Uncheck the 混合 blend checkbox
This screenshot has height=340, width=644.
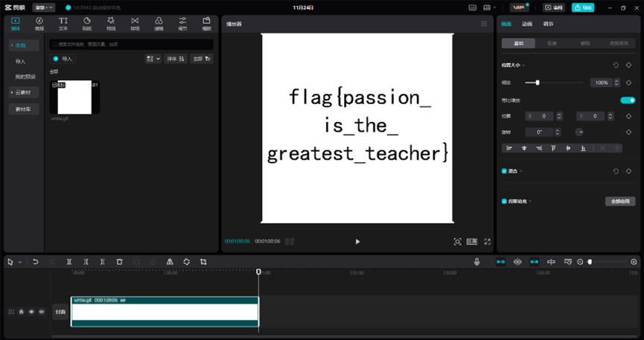(504, 171)
